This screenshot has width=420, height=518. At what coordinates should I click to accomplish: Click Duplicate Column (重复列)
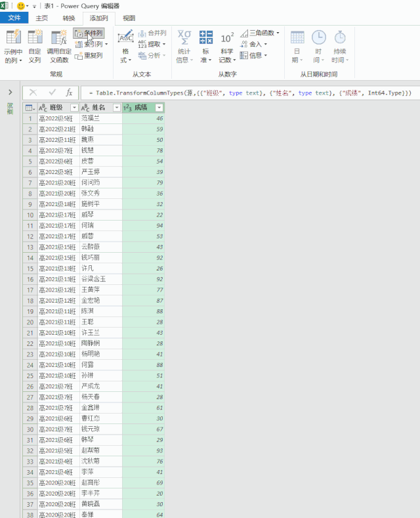pyautogui.click(x=89, y=56)
